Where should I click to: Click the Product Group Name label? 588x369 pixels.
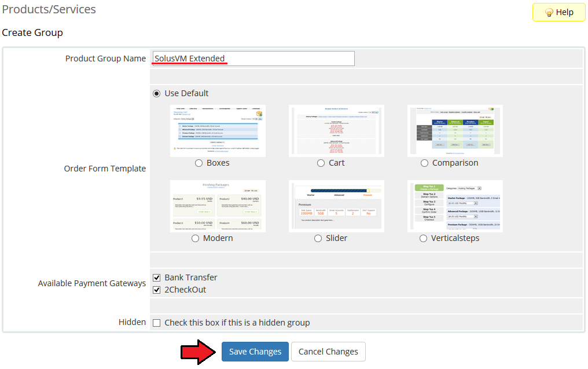coord(105,59)
